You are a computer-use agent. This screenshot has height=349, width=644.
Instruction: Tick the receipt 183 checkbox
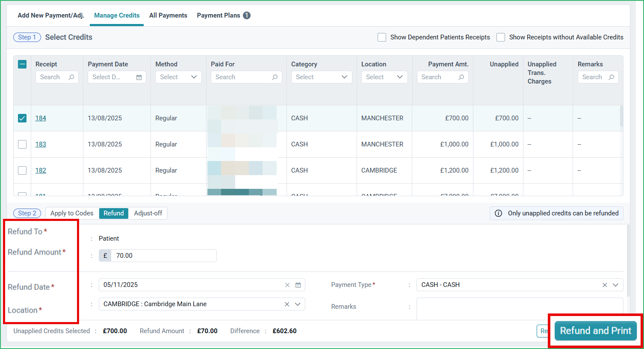[22, 144]
